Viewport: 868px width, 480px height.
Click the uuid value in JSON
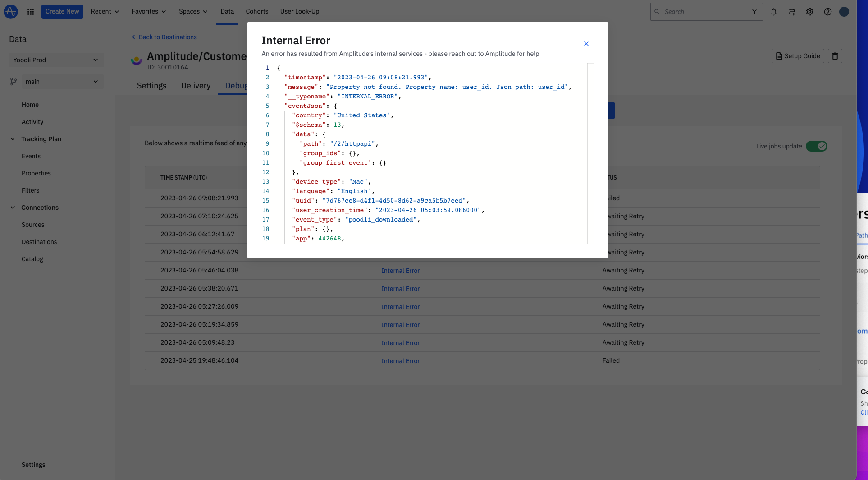tap(394, 201)
